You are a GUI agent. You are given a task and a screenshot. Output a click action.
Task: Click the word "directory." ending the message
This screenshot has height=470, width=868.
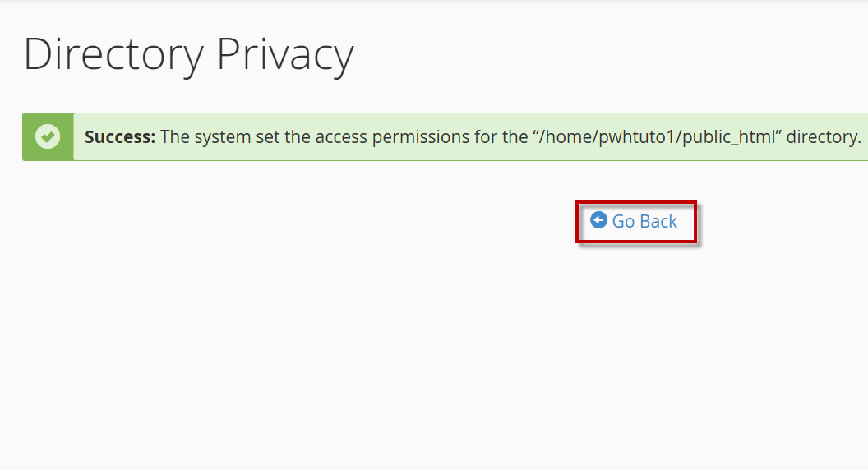(824, 136)
